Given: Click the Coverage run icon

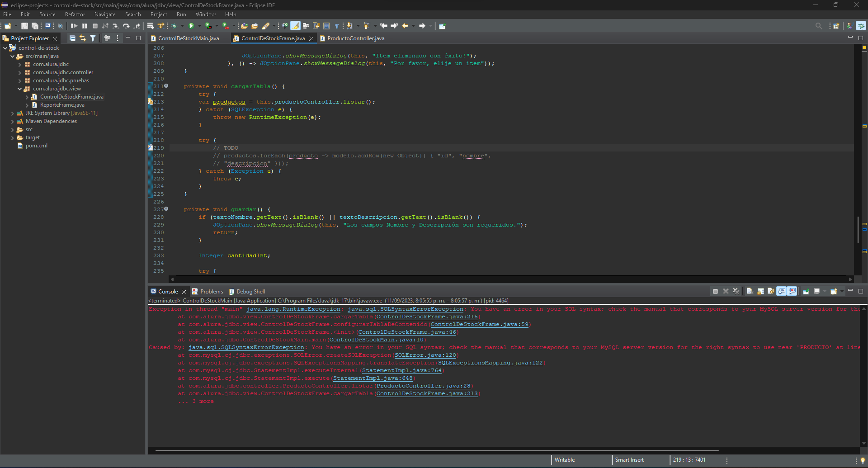Looking at the screenshot, I should click(x=208, y=26).
